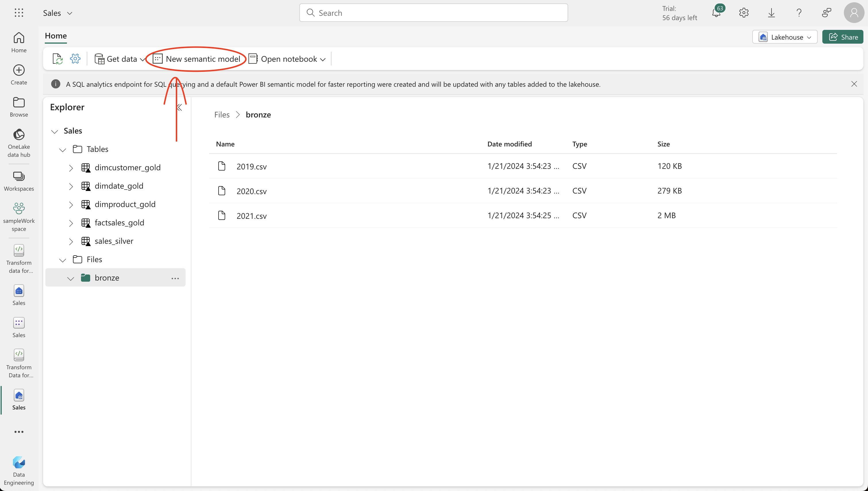This screenshot has height=491, width=868.
Task: Collapse the bronze folder chevron
Action: [x=70, y=278]
